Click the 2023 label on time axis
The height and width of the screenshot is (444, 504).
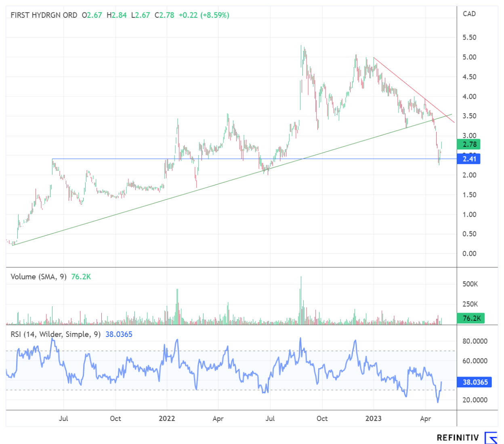click(373, 419)
